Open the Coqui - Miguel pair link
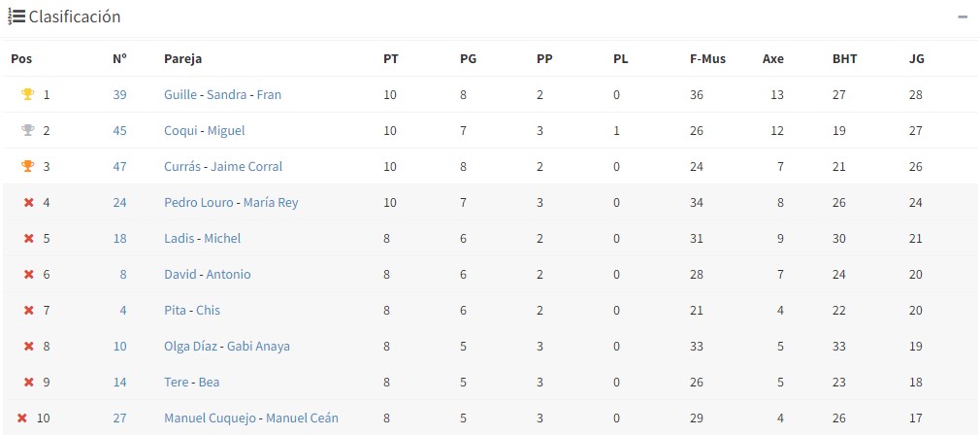 pos(204,131)
